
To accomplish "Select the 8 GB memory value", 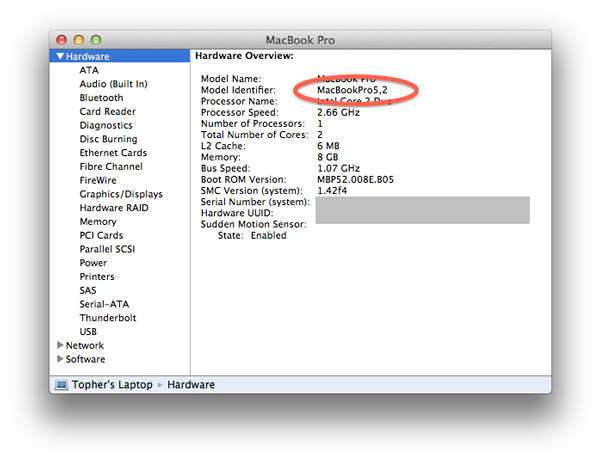I will (x=328, y=157).
